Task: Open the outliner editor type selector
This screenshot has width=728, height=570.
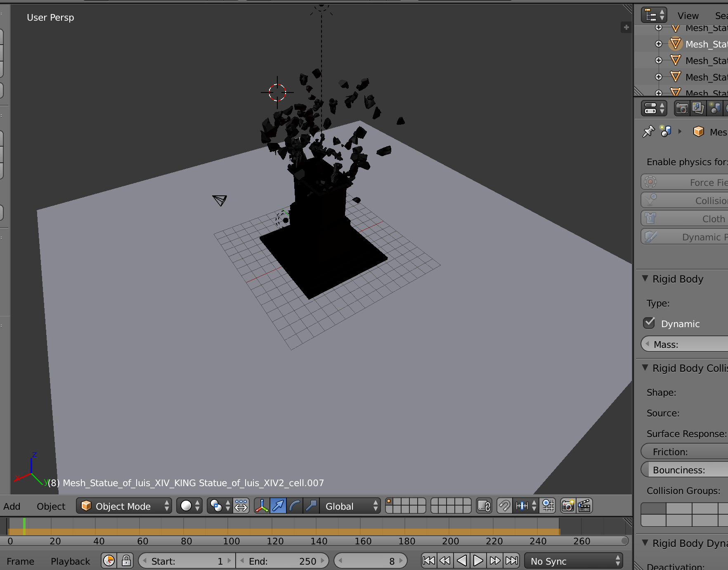Action: pos(654,15)
